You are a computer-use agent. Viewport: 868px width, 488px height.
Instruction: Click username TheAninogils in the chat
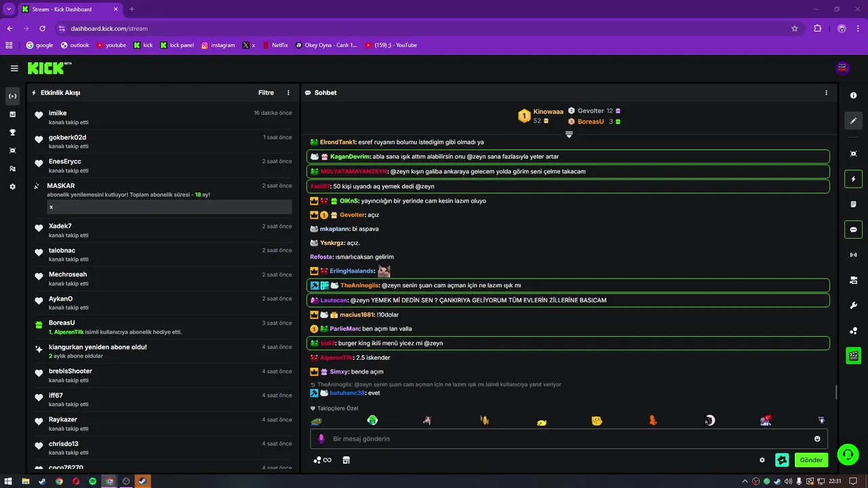(359, 285)
